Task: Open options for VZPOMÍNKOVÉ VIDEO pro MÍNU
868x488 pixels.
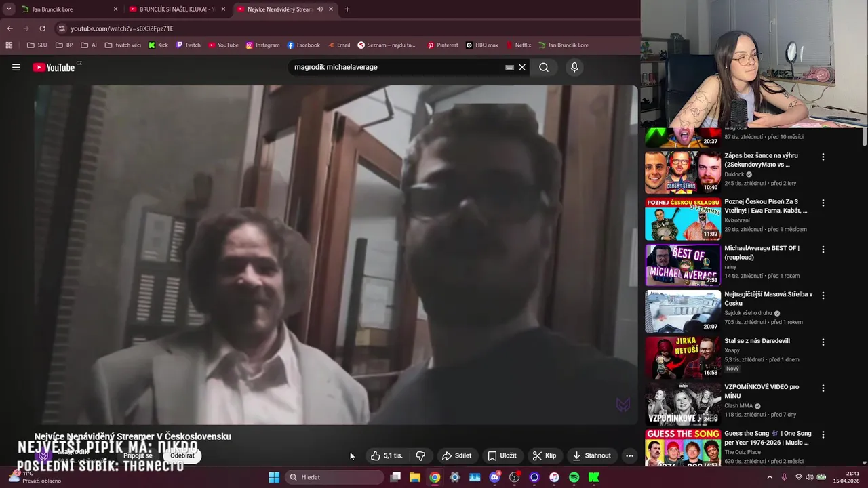Action: click(x=823, y=388)
